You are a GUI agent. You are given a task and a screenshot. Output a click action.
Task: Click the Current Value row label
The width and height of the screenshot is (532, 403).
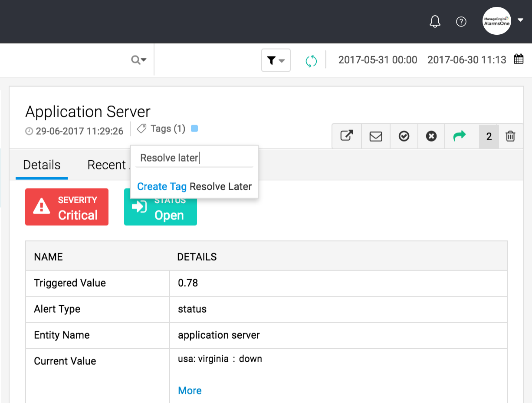65,361
